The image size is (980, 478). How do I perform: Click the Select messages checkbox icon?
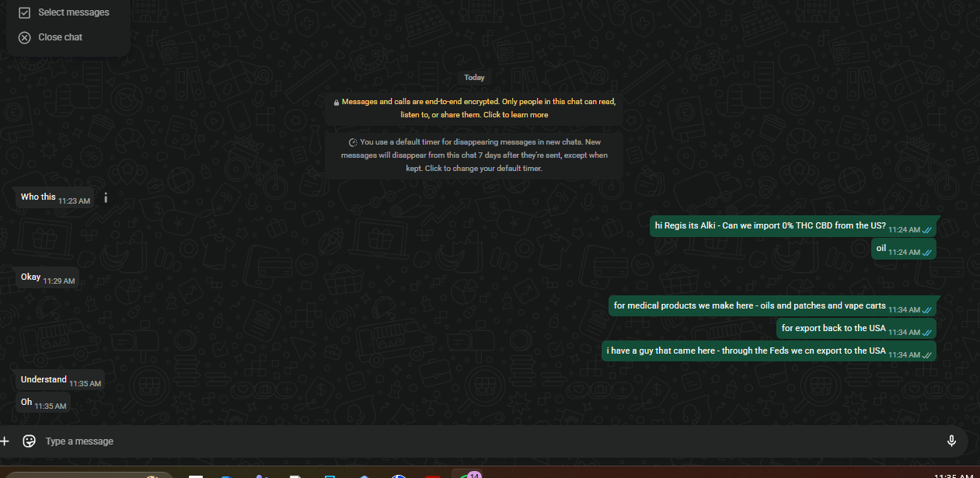(x=25, y=12)
